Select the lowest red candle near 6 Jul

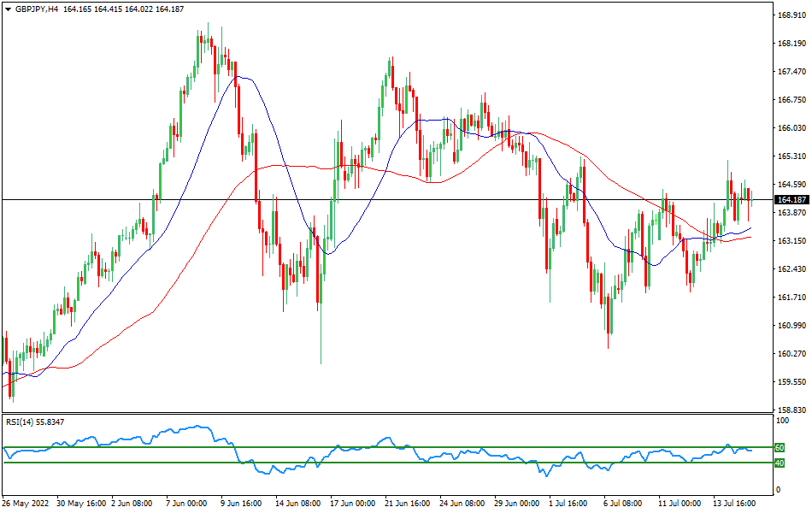click(x=609, y=316)
